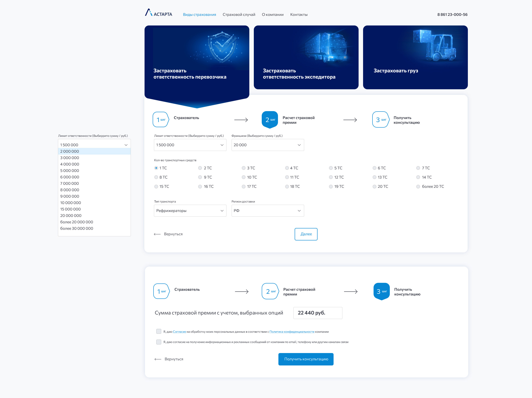Image resolution: width=532 pixels, height=398 pixels.
Task: Select 12 ТС radio button
Action: (331, 177)
